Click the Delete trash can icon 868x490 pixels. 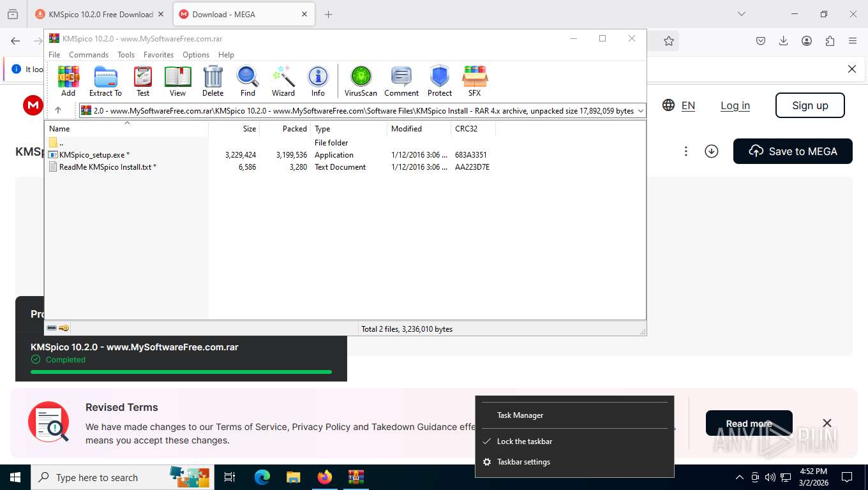click(213, 81)
